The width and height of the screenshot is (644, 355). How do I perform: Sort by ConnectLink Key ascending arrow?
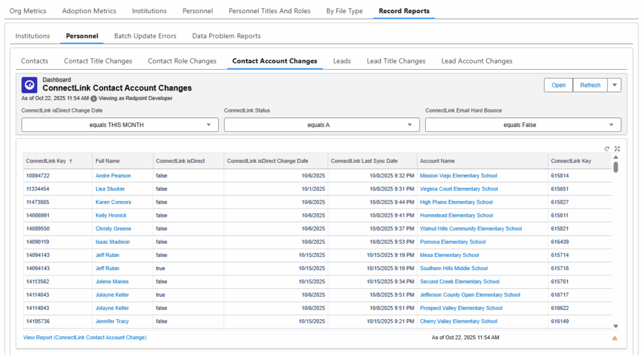click(70, 161)
